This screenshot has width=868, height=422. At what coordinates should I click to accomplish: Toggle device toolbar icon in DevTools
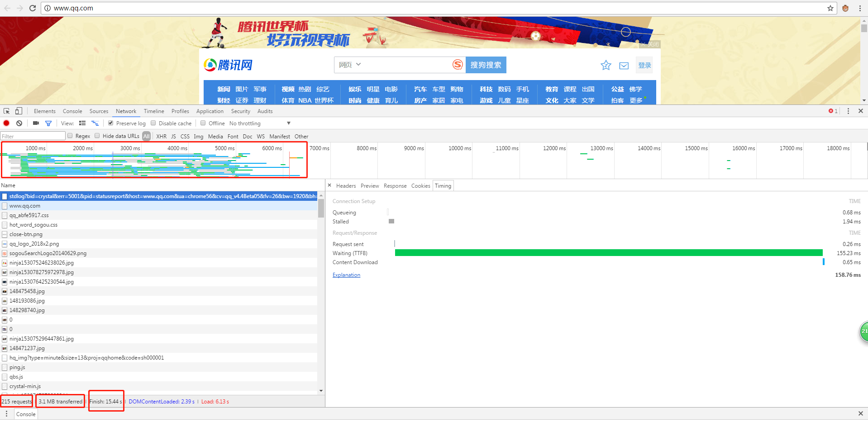coord(19,111)
